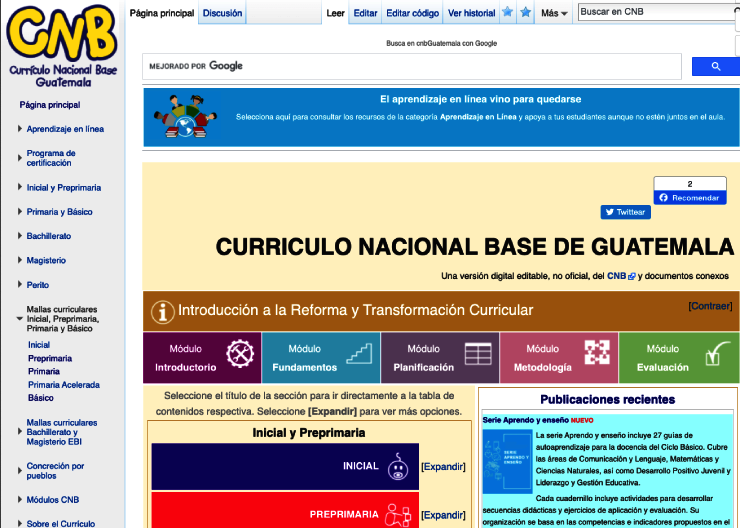
Task: Click the second blue star icon
Action: (x=525, y=12)
